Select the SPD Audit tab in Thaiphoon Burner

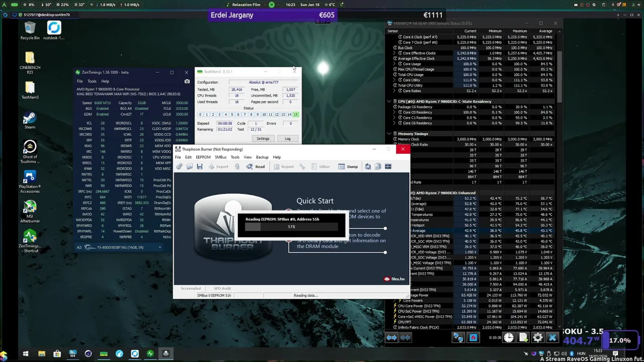222,289
